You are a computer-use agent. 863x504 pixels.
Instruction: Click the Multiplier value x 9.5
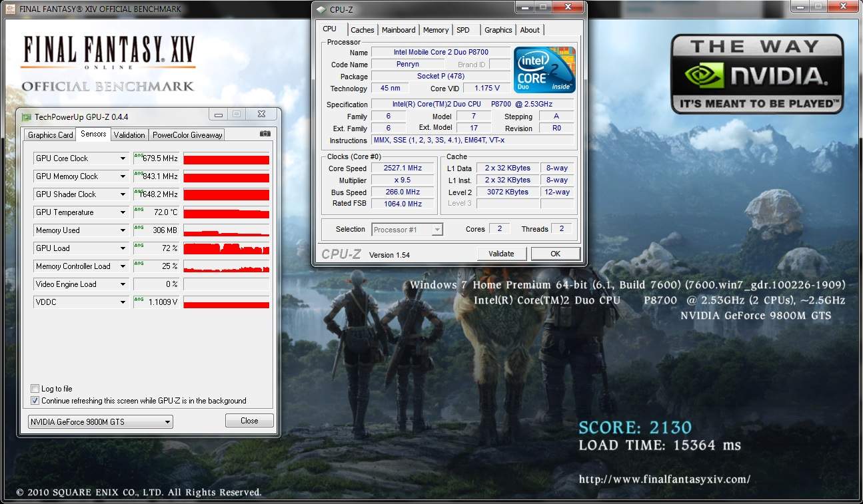tap(403, 180)
